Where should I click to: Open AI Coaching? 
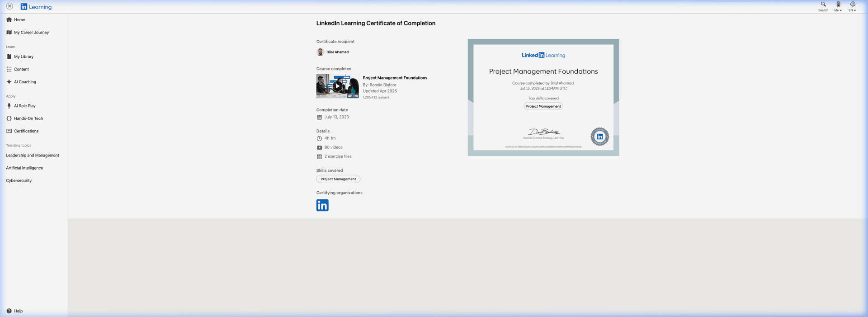click(x=25, y=82)
